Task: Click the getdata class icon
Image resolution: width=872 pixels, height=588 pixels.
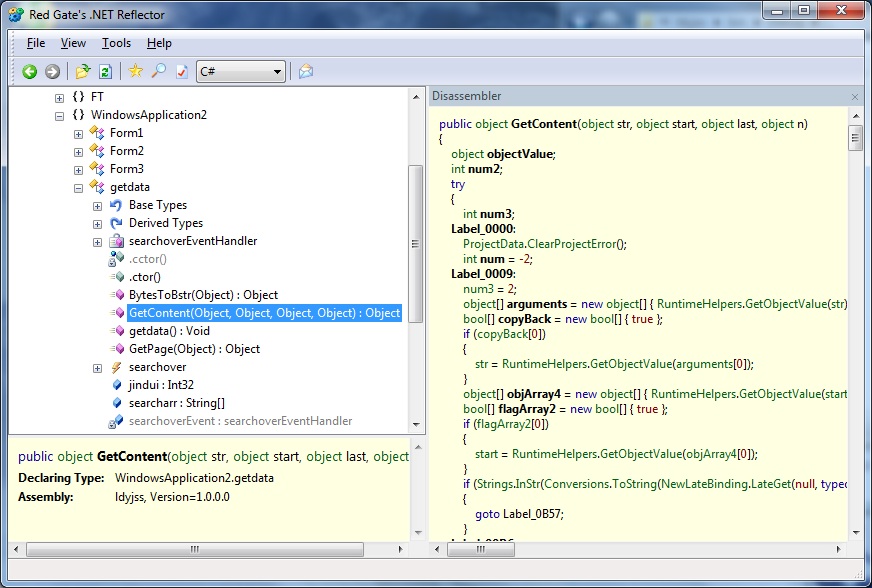Action: (x=97, y=187)
